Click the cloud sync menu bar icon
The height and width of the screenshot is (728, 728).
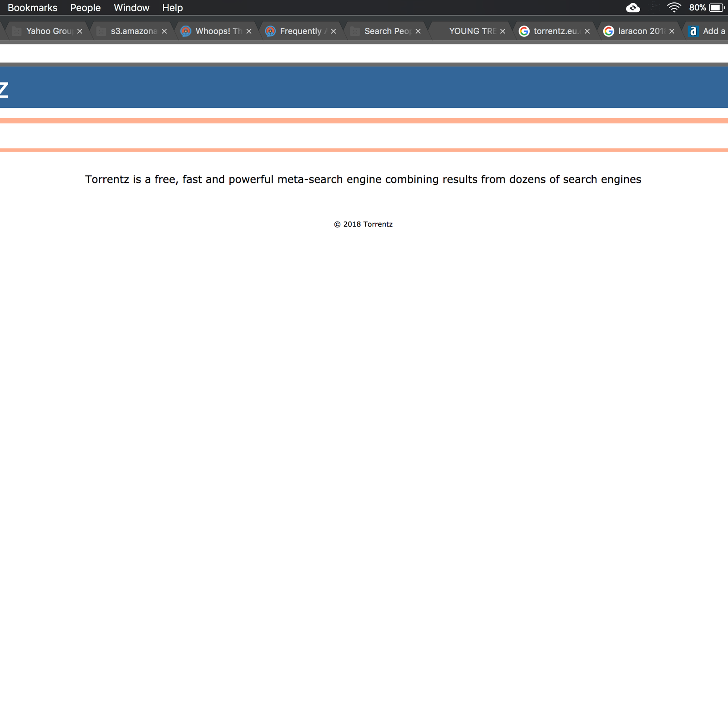pyautogui.click(x=633, y=8)
